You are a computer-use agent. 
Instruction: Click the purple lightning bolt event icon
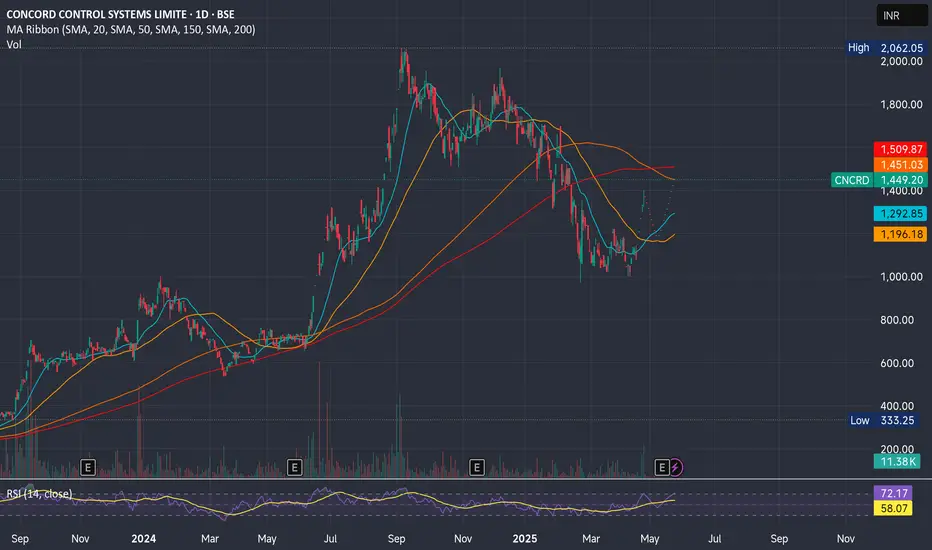[x=676, y=467]
